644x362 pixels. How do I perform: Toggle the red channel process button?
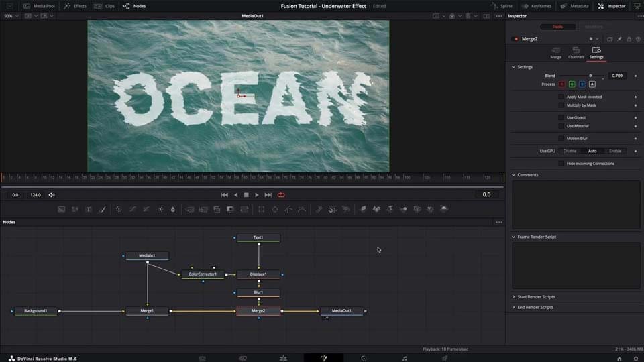point(562,84)
